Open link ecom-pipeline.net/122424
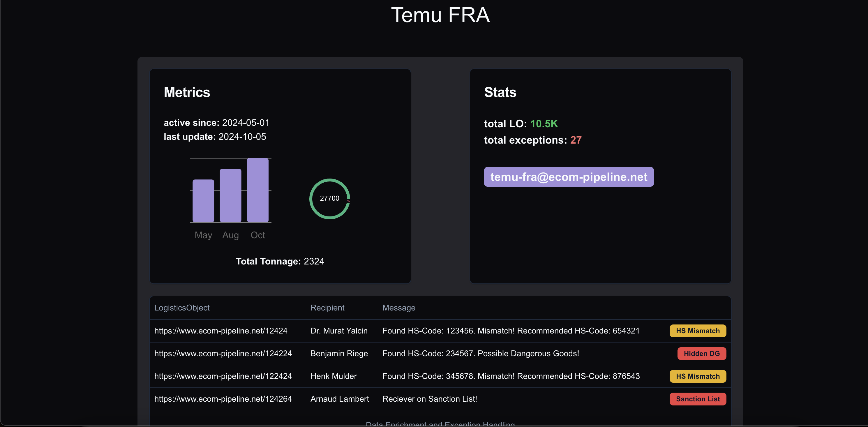868x427 pixels. (223, 376)
